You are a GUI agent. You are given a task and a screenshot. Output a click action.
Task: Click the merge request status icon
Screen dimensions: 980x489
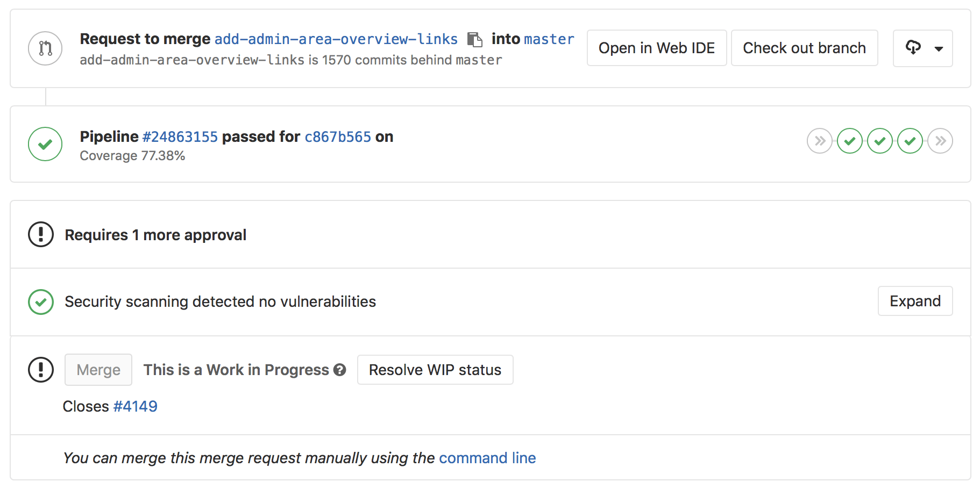45,48
